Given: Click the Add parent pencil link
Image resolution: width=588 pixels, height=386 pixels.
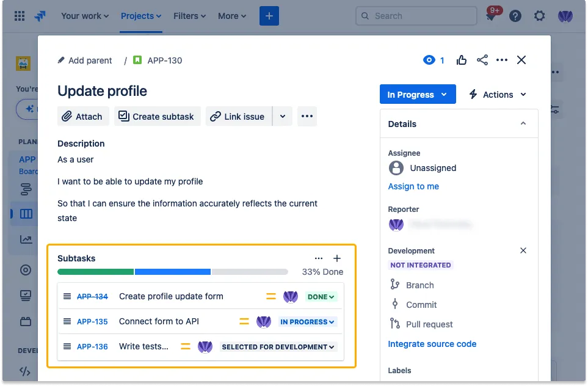Looking at the screenshot, I should (x=85, y=60).
